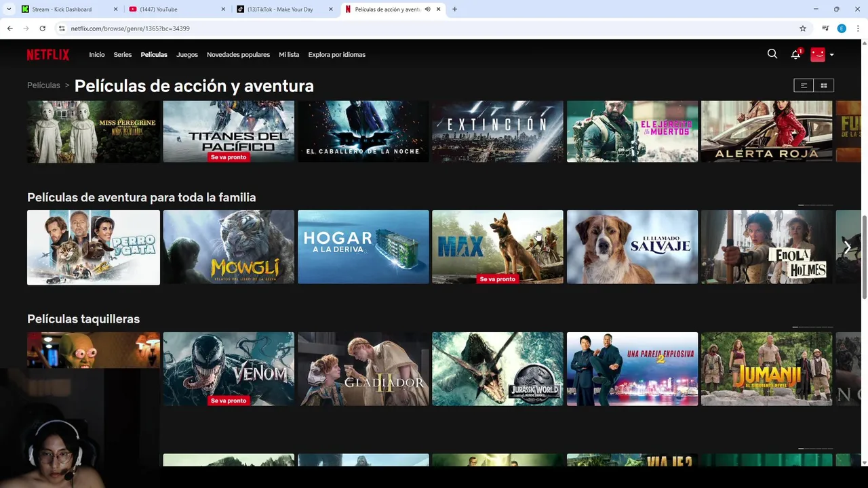Open Una Pareja Explosiva 2 thumbnail

pos(632,369)
